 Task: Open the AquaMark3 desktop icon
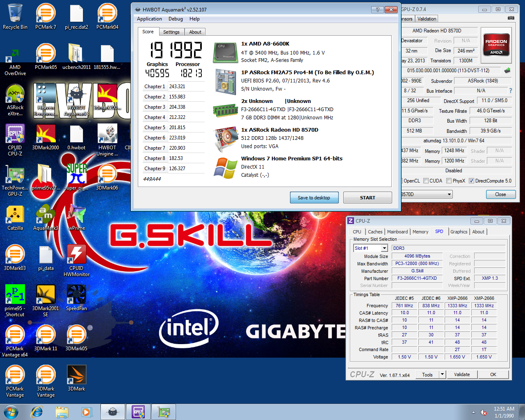pyautogui.click(x=46, y=218)
